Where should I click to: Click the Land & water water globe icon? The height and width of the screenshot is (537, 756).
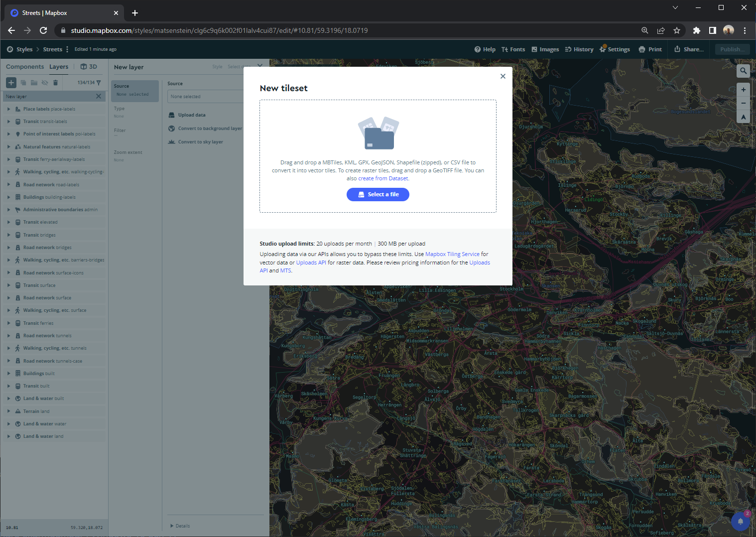tap(18, 424)
